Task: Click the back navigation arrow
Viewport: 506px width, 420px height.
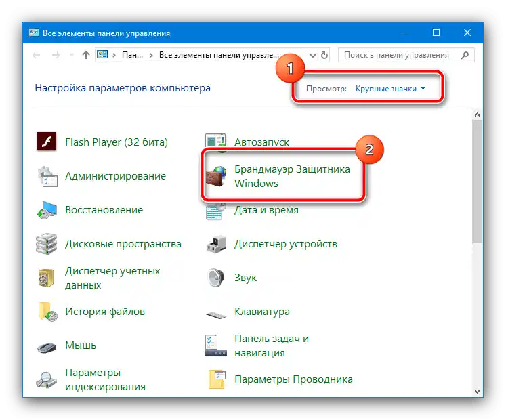Action: click(36, 55)
